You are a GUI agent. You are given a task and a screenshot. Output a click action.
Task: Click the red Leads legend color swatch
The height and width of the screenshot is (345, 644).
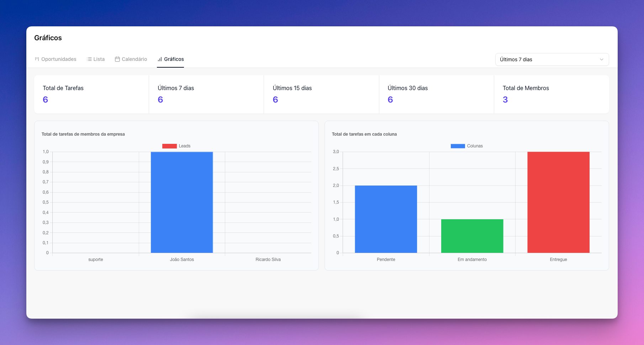(169, 146)
